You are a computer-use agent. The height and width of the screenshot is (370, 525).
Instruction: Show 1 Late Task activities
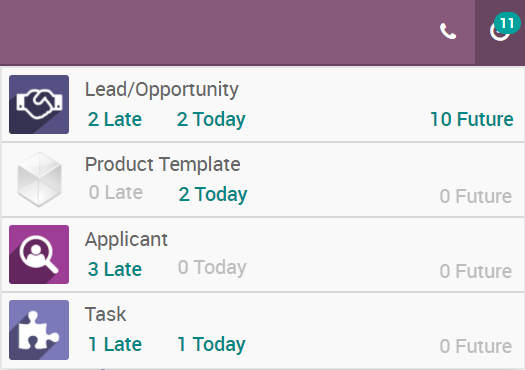[x=115, y=344]
